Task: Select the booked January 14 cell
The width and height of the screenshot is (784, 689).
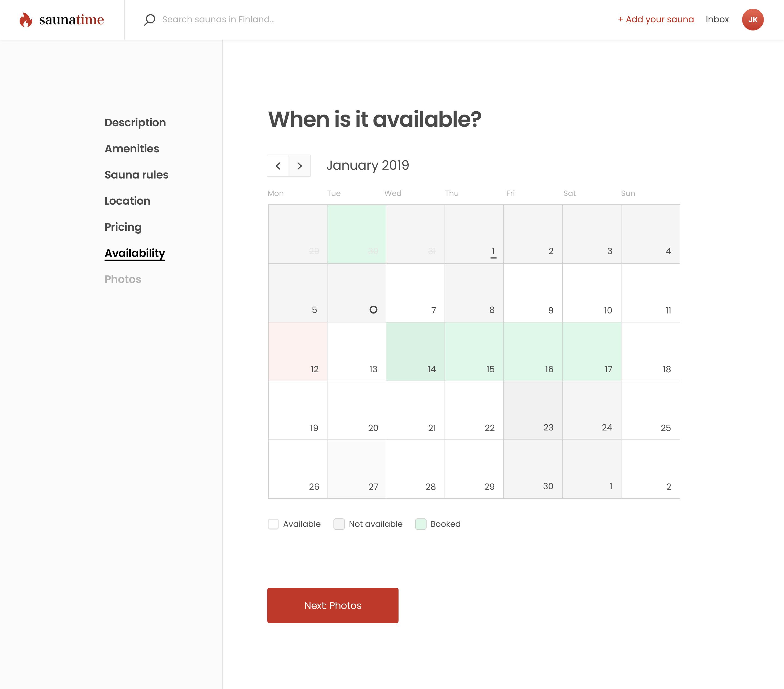Action: 415,352
